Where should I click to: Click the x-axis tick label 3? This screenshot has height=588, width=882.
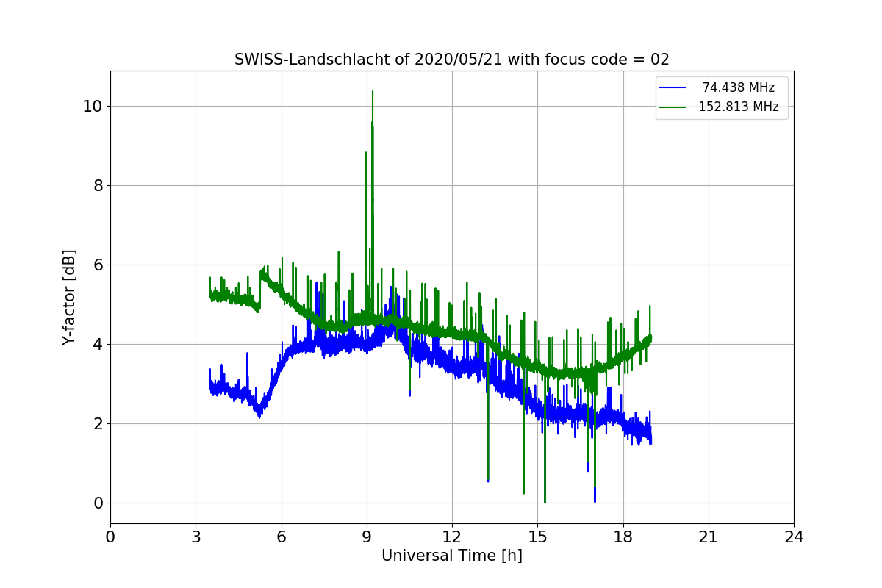click(x=196, y=538)
